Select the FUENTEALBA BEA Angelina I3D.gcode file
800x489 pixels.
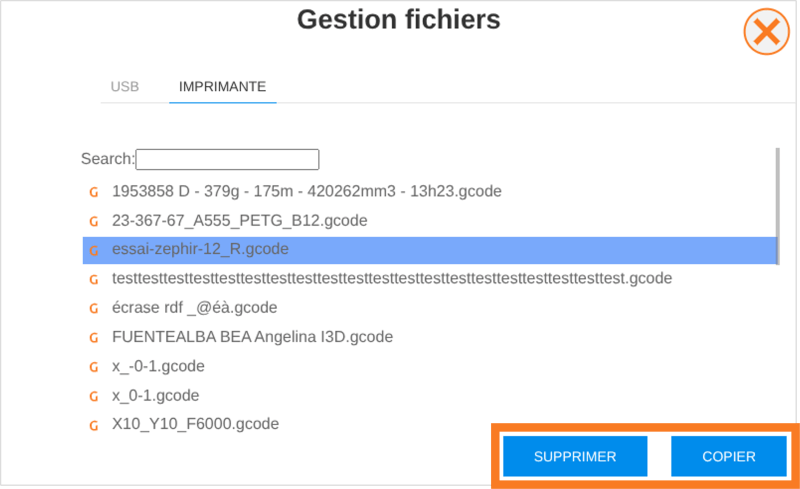252,337
